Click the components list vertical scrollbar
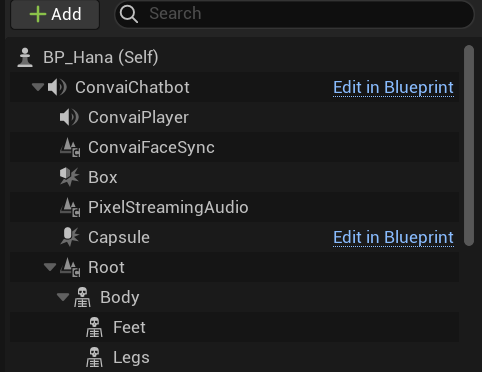The height and width of the screenshot is (372, 482). tap(469, 145)
